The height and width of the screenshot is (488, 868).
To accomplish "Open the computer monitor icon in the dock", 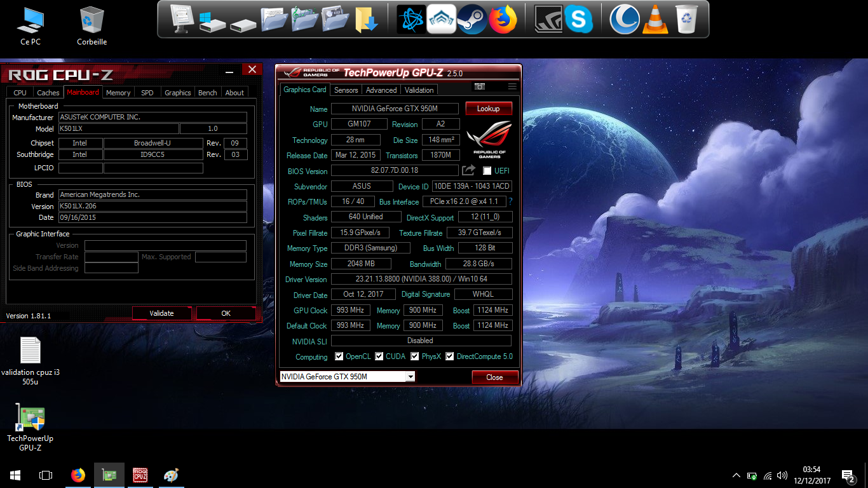I will click(x=182, y=19).
